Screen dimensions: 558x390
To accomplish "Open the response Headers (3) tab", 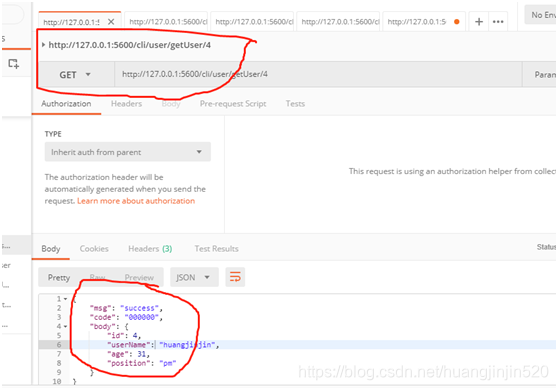I will pos(150,249).
